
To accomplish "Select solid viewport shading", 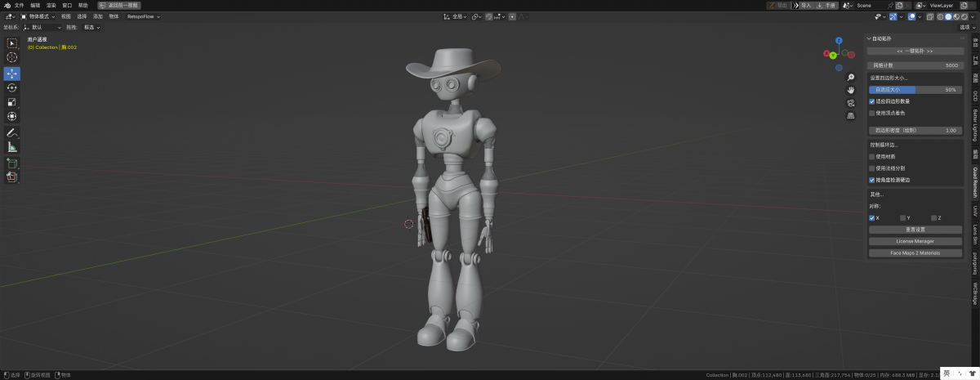I will click(948, 16).
